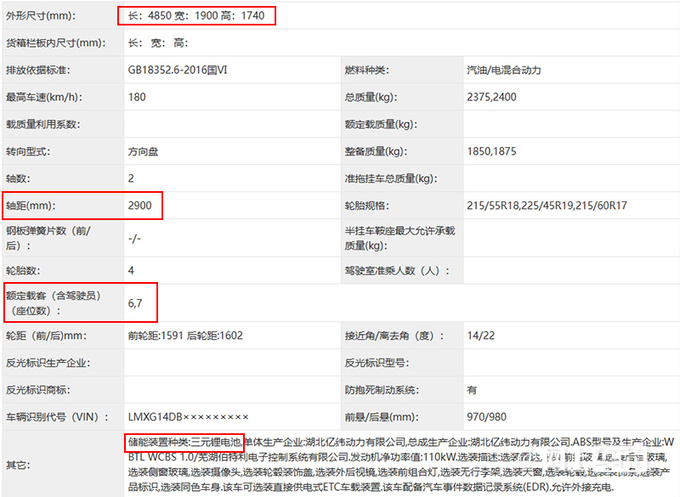This screenshot has width=680, height=497.
Task: Select the top speed value 180
Action: point(137,97)
